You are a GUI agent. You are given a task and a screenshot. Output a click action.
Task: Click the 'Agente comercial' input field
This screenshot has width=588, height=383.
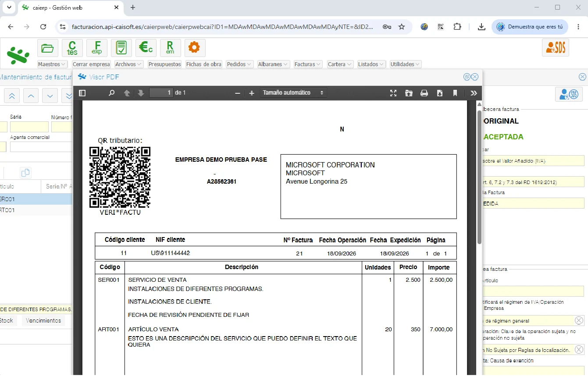tap(41, 147)
